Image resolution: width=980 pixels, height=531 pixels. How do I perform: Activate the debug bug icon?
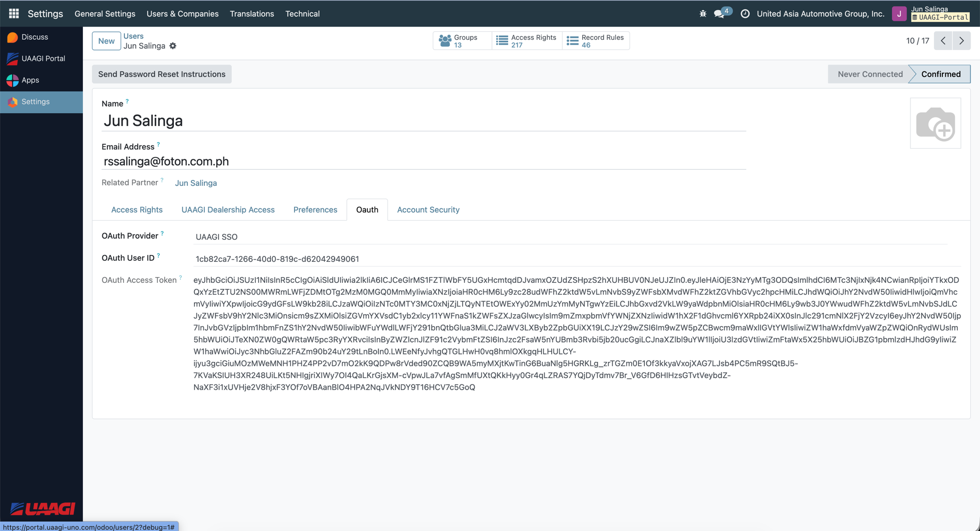pos(702,14)
